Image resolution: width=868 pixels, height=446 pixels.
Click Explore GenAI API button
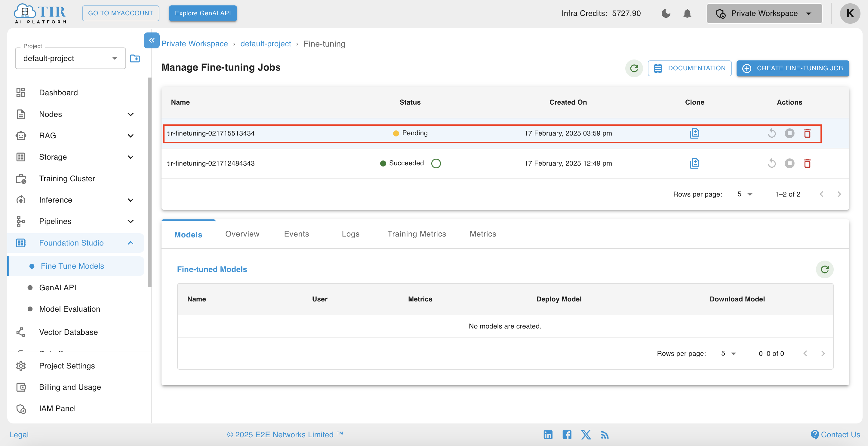click(x=202, y=14)
